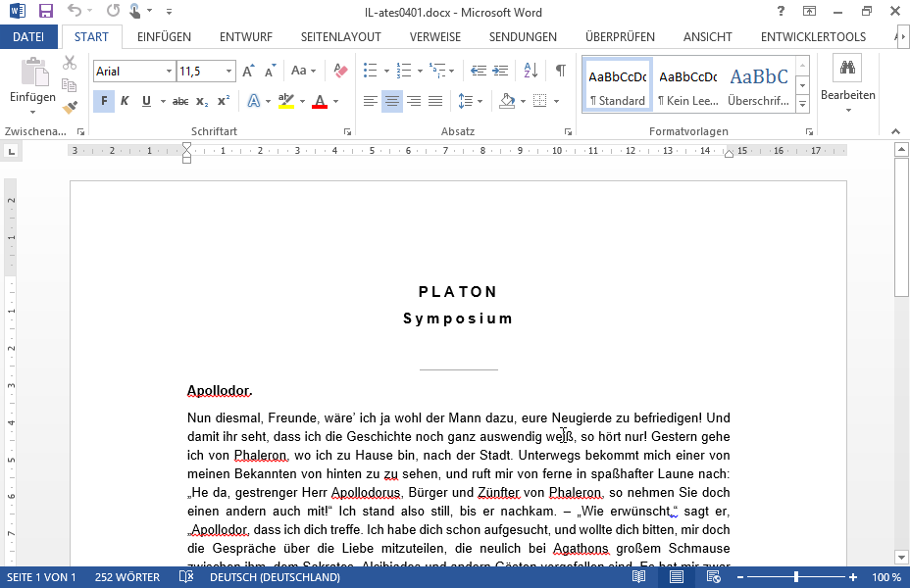Decrease paragraph indent
This screenshot has width=910, height=588.
[x=479, y=71]
